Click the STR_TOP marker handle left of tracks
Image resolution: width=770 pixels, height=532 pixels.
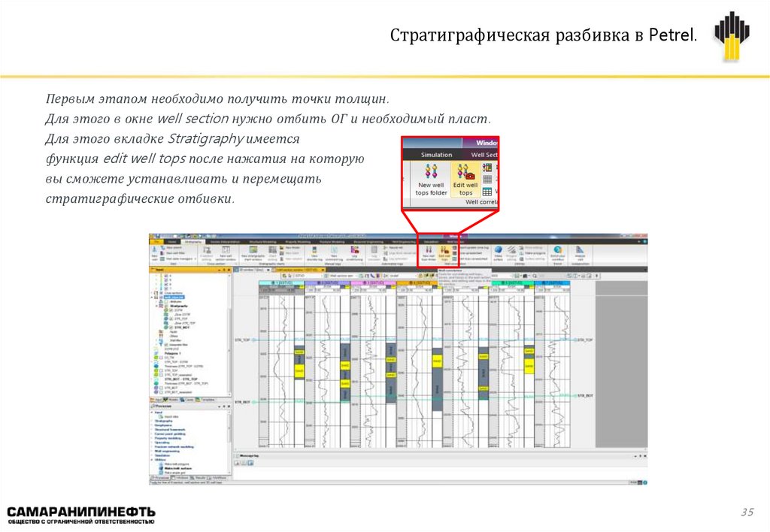[254, 340]
